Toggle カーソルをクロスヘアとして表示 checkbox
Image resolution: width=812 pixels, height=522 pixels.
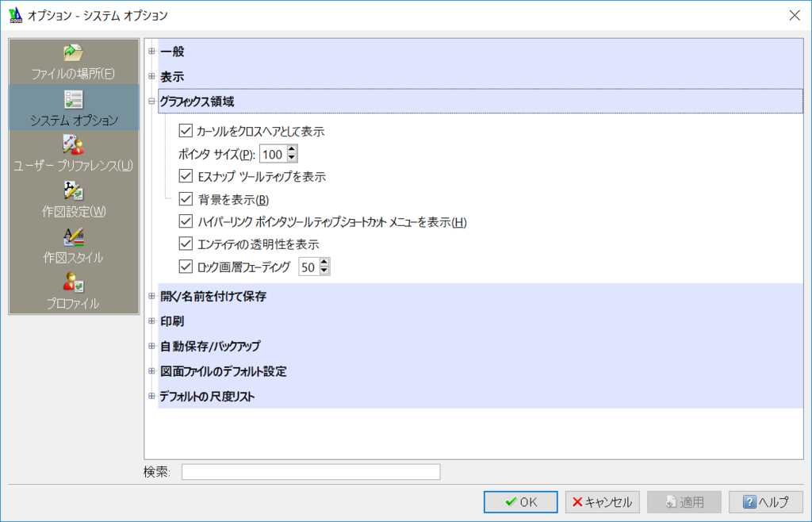(186, 130)
